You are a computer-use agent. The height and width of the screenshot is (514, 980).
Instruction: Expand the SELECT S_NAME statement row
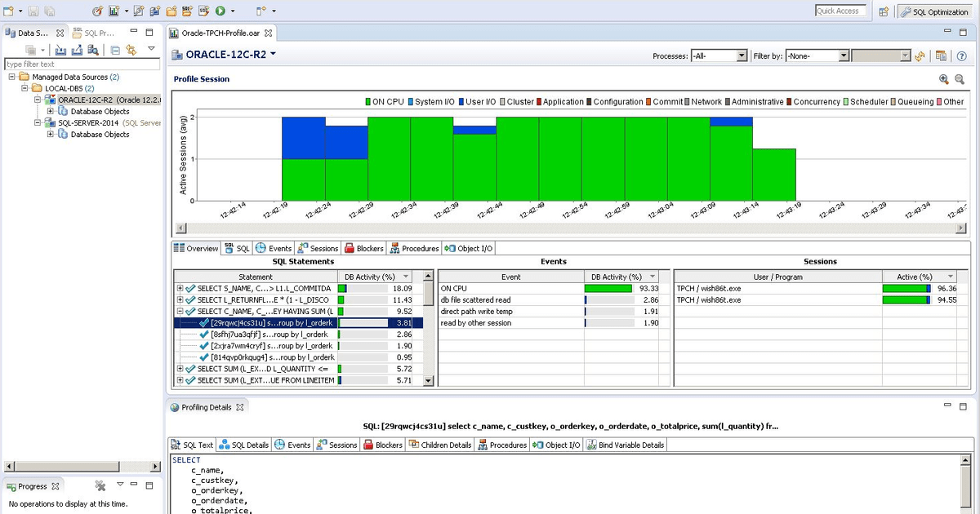(180, 288)
